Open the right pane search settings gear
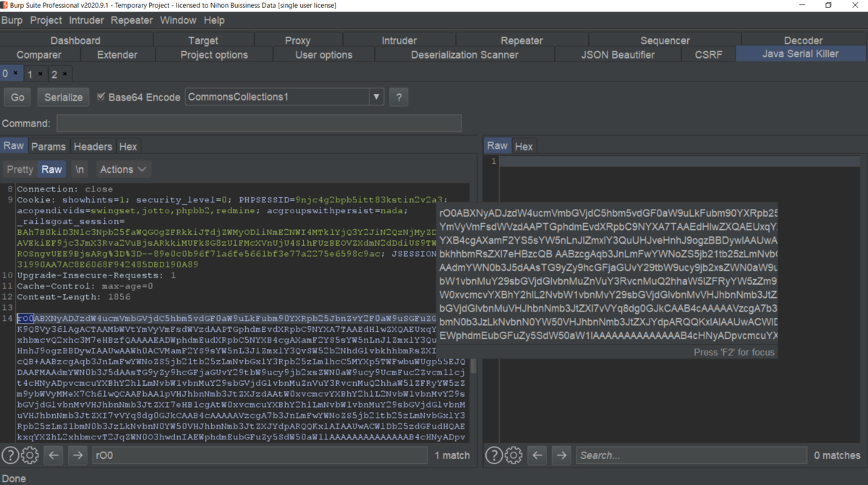Screen dimensions: 868x485 (514, 455)
